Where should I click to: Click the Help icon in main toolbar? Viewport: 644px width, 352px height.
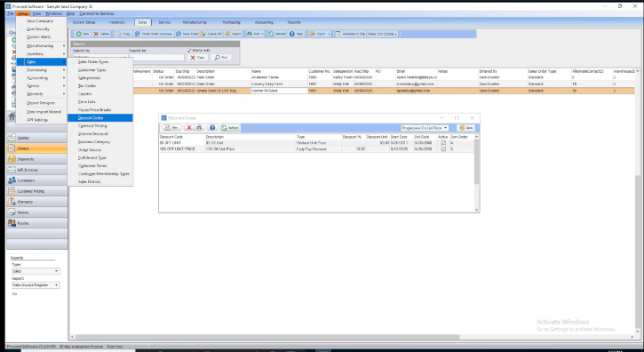pyautogui.click(x=296, y=34)
